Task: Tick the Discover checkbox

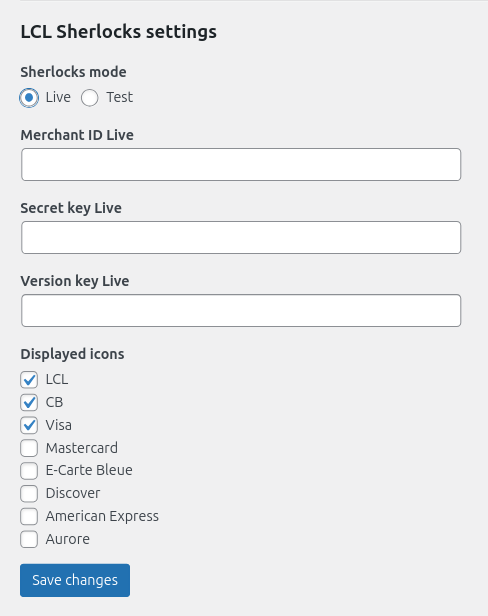Action: coord(29,493)
